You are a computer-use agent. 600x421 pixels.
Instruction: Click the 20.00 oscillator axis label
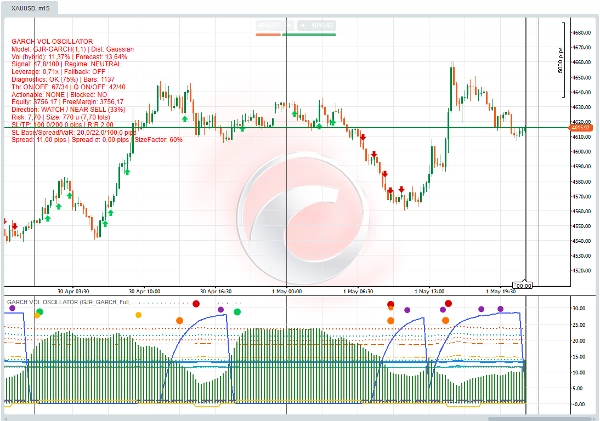[x=579, y=341]
